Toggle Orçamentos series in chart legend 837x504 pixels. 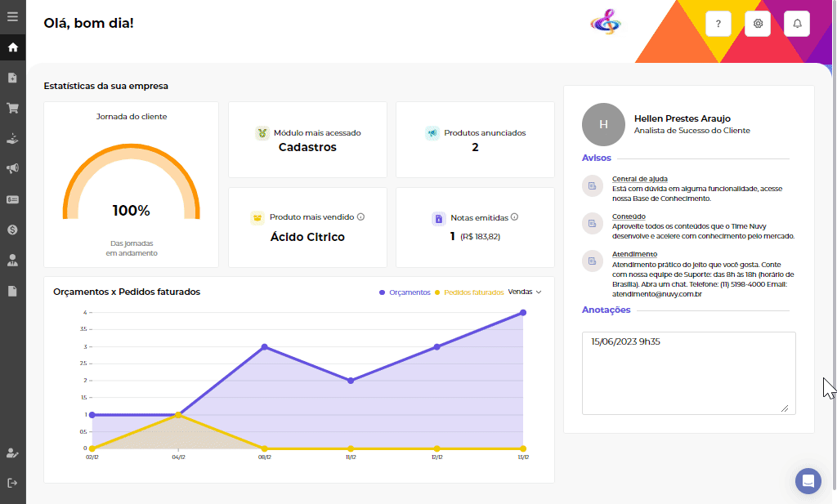tap(405, 292)
